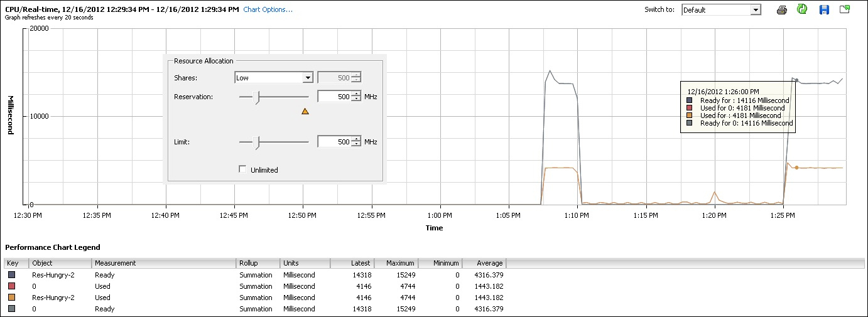Click the 12:50 PM label on time axis

(303, 215)
